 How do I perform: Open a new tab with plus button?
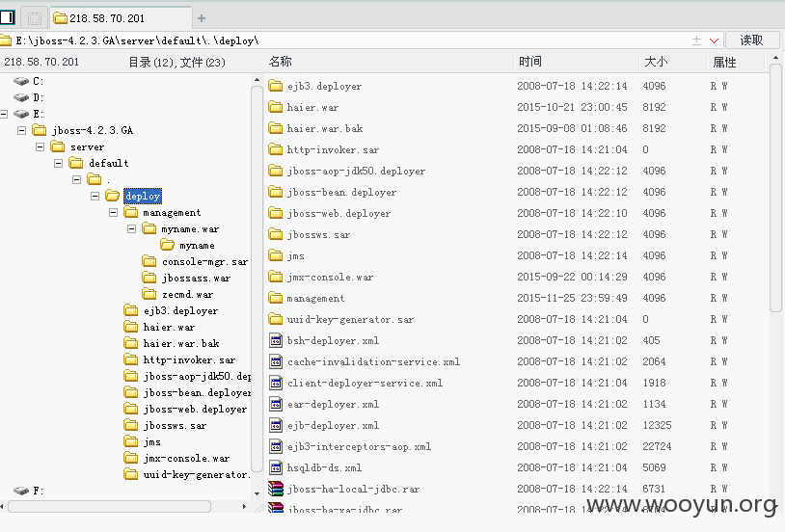point(202,18)
